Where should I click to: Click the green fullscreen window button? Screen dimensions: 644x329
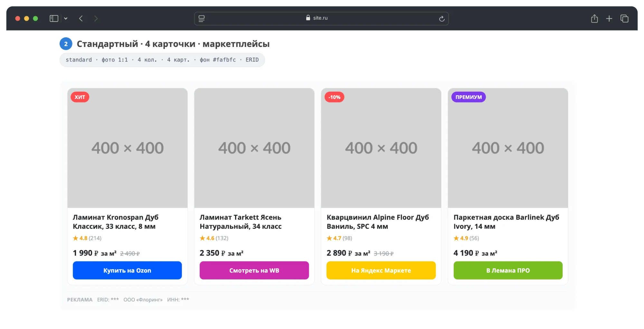coord(35,18)
